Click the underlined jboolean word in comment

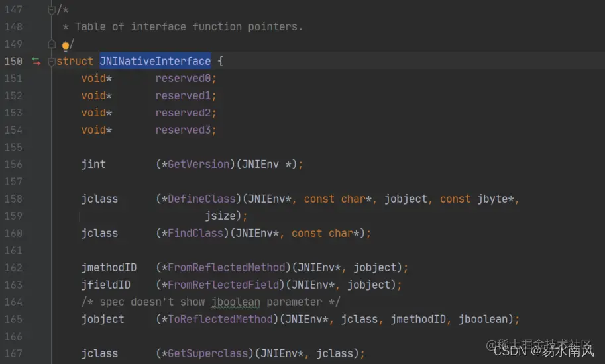235,302
